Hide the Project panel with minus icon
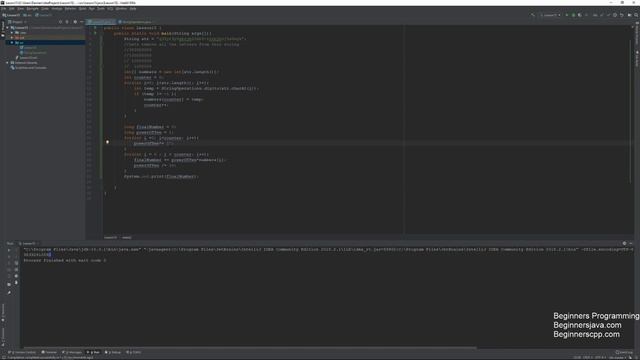This screenshot has width=640, height=360. (x=82, y=22)
